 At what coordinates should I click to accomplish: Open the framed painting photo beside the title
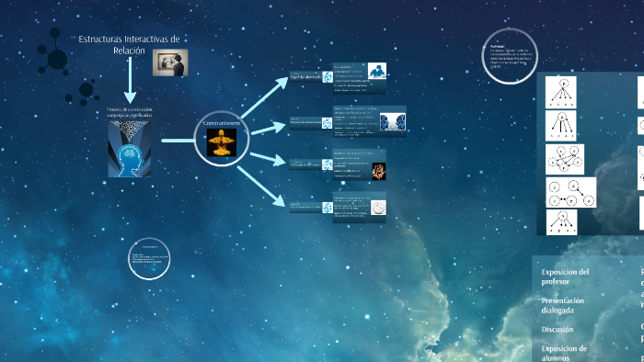170,62
